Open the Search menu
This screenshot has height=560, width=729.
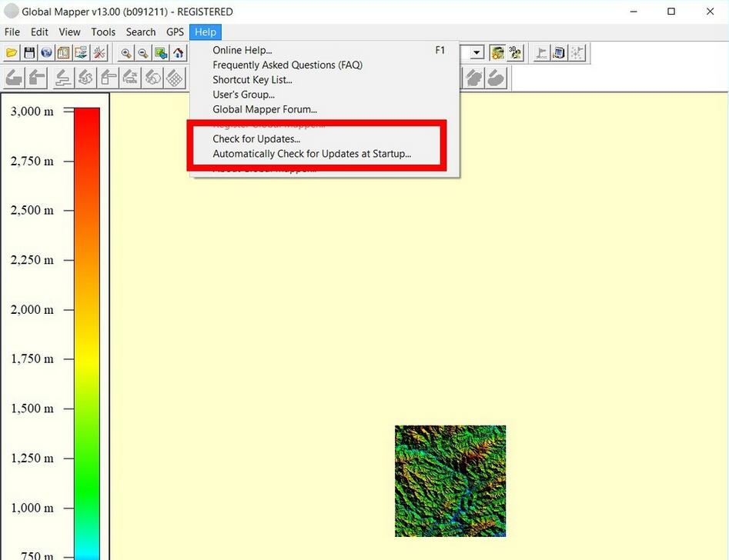tap(140, 32)
